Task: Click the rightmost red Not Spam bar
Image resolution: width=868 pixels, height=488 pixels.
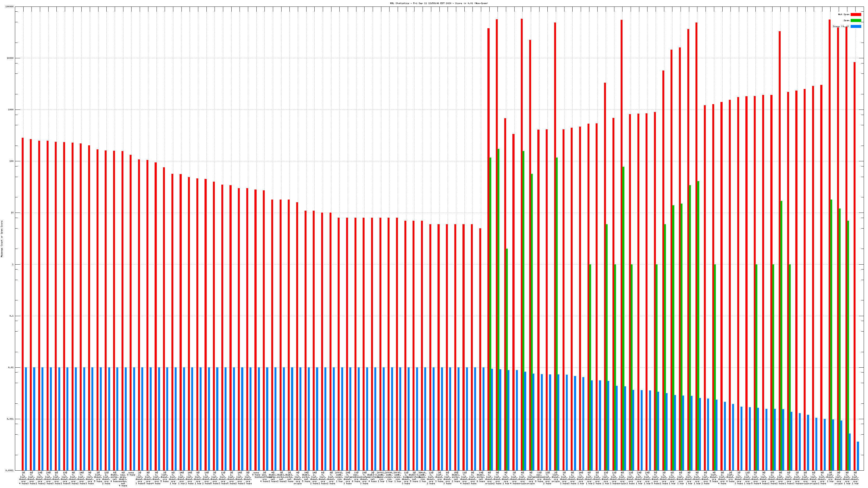Action: pos(854,236)
